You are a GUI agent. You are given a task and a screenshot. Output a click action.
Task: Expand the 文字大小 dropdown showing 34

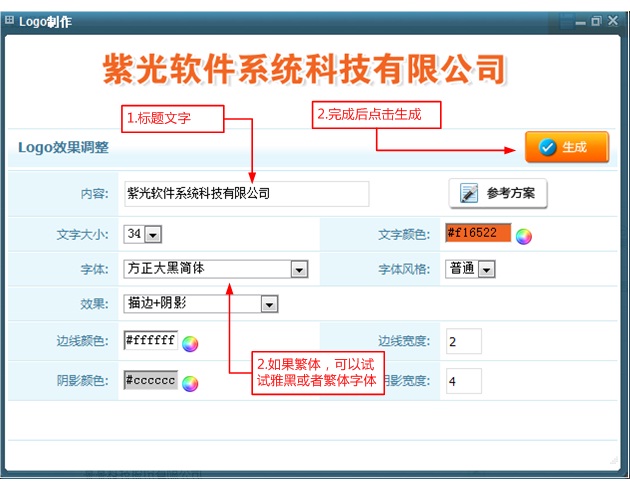[x=152, y=235]
